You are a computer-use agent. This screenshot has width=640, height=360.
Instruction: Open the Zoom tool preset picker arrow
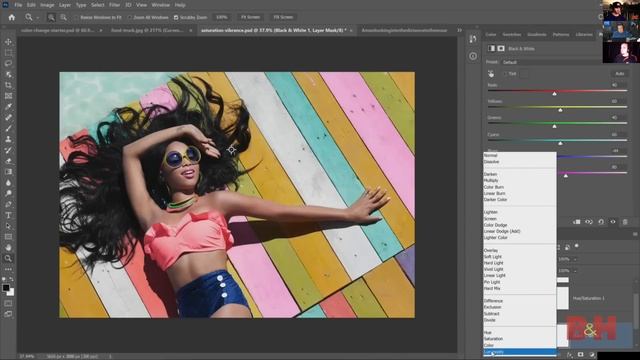tap(37, 18)
